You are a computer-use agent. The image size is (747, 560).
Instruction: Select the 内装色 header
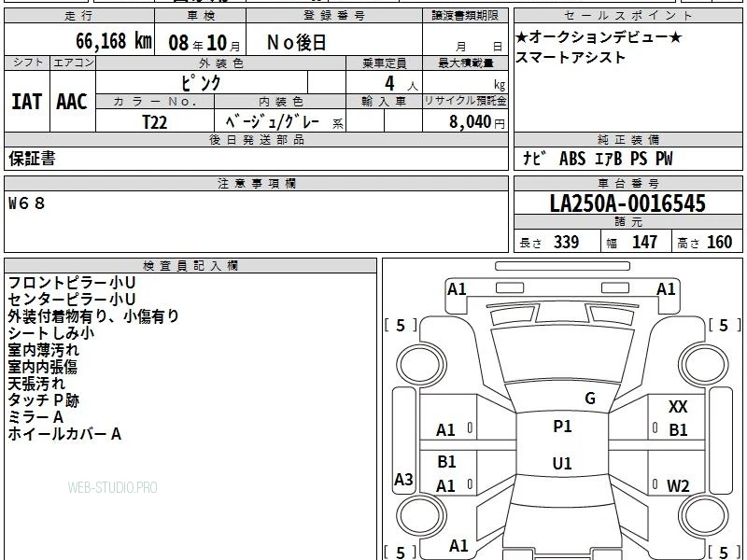click(280, 102)
